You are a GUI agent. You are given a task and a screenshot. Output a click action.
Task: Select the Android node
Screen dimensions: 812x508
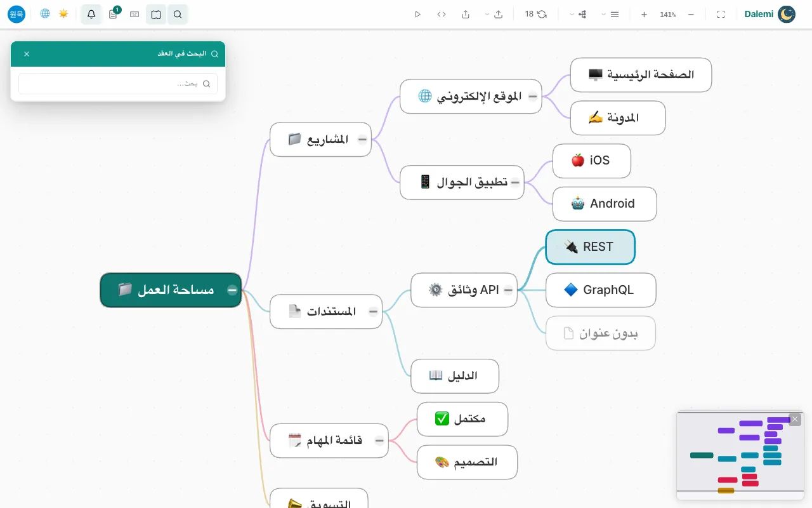[x=605, y=204]
